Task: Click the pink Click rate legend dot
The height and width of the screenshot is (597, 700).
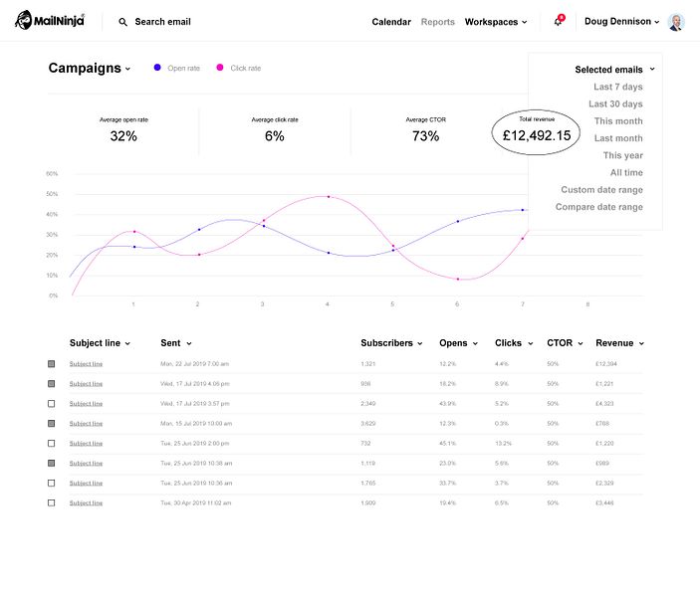Action: pos(220,68)
